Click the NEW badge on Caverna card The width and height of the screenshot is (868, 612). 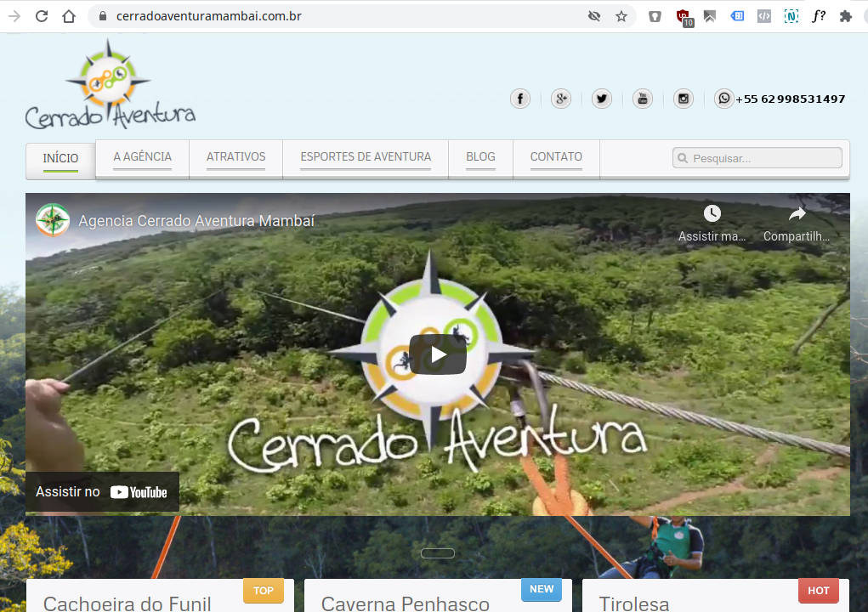(x=542, y=589)
